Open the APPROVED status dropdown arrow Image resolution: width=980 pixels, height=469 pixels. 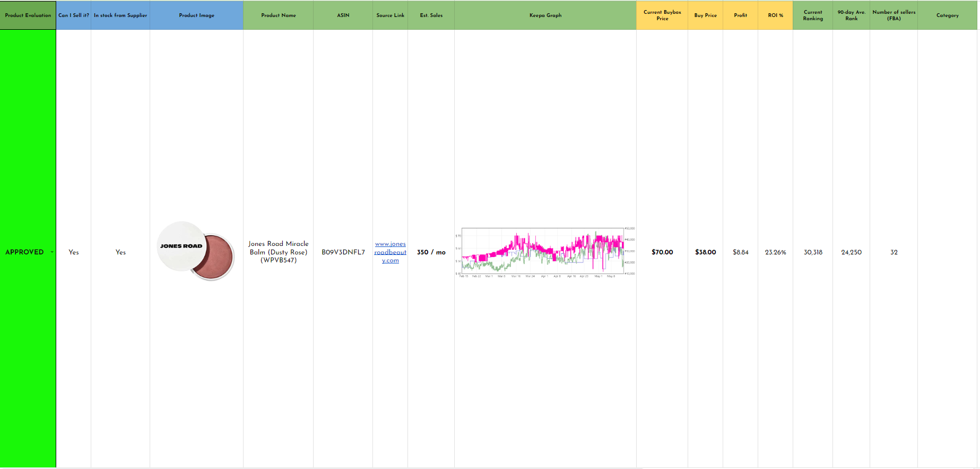[52, 252]
